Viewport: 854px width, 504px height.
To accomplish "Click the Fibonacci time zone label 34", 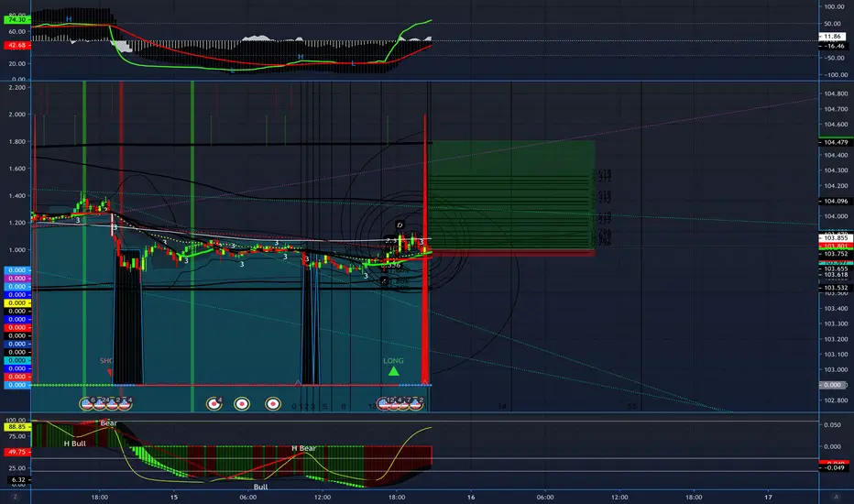I will click(x=501, y=407).
